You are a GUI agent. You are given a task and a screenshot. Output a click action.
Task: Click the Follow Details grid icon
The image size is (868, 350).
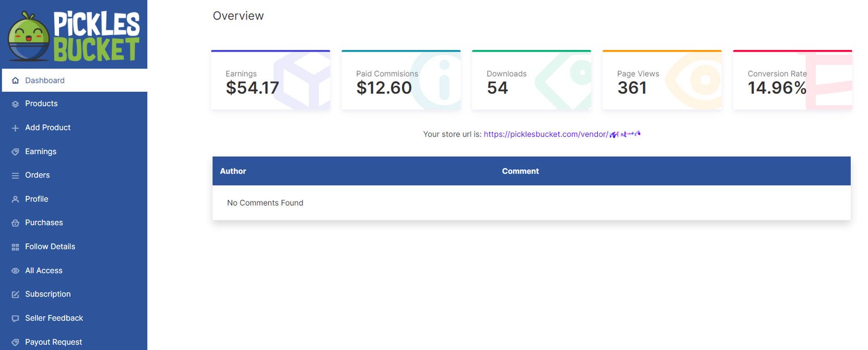click(x=15, y=247)
